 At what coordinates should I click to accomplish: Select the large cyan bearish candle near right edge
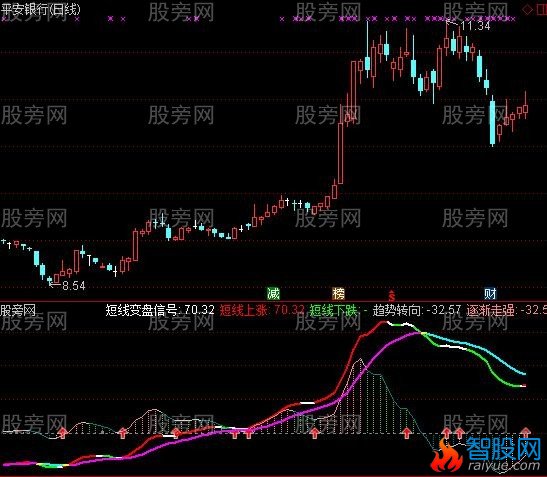tap(492, 122)
